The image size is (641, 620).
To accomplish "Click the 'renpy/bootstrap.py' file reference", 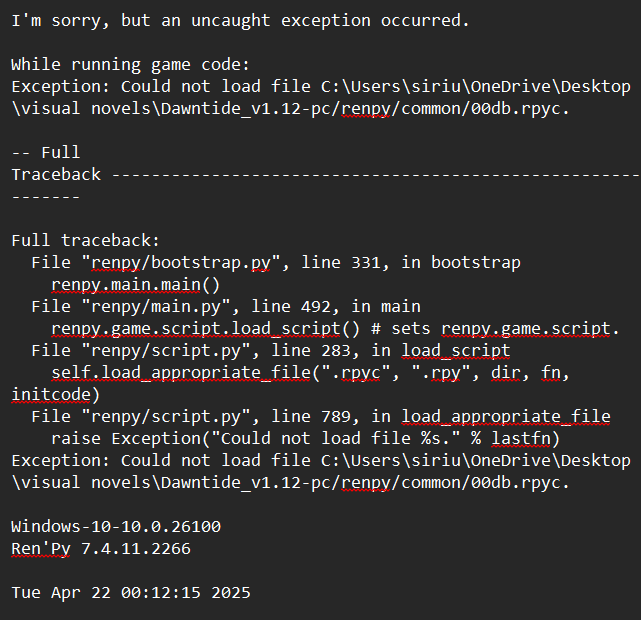I will (x=181, y=262).
